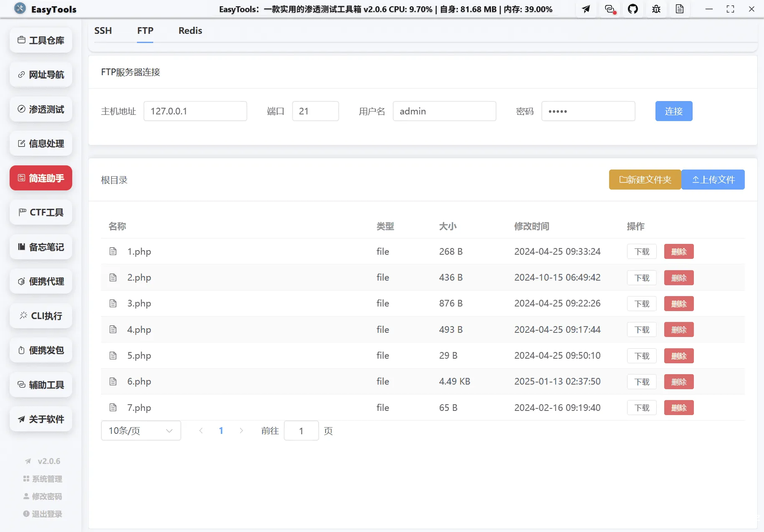Switch to the SSH tab
This screenshot has height=532, width=764.
click(103, 30)
